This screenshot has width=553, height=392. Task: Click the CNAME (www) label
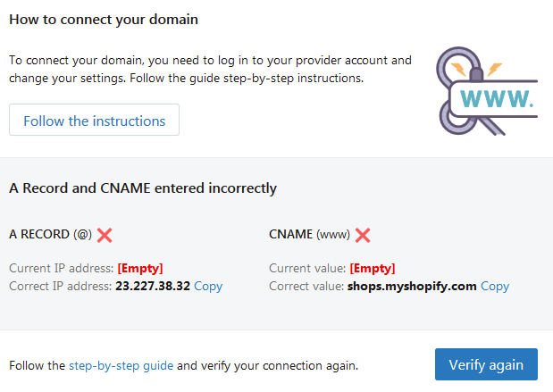(309, 235)
